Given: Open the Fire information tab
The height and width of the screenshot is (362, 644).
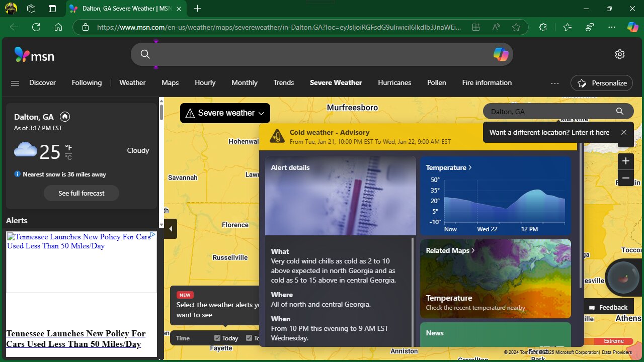Looking at the screenshot, I should 487,83.
